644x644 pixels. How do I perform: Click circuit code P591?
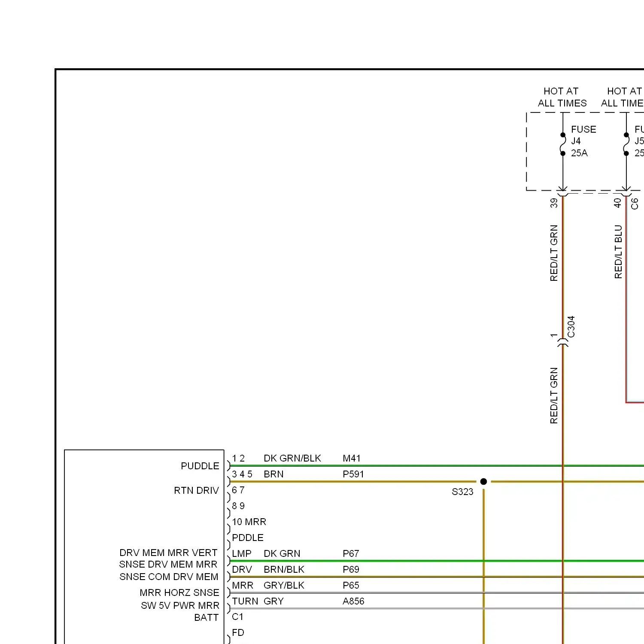coord(353,474)
